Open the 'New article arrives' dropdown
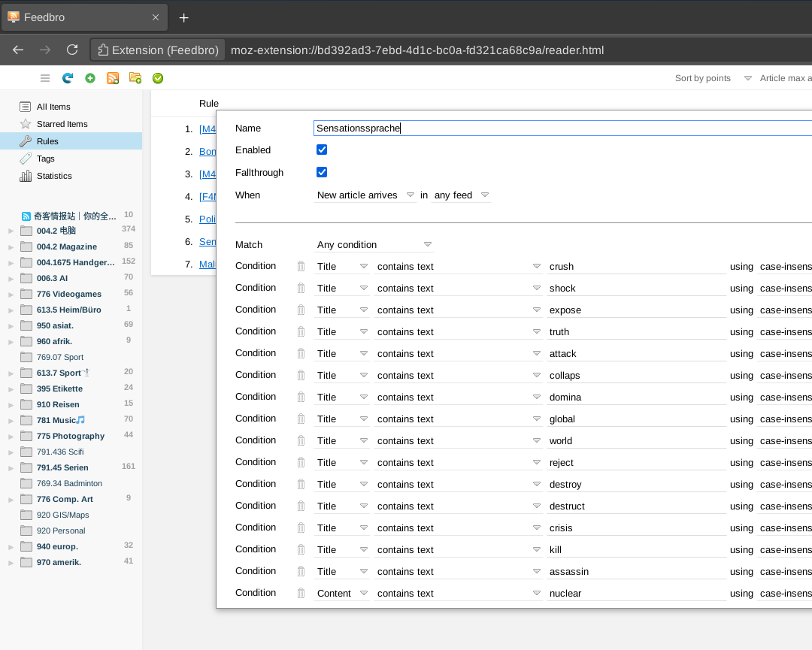Image resolution: width=812 pixels, height=650 pixels. [365, 195]
